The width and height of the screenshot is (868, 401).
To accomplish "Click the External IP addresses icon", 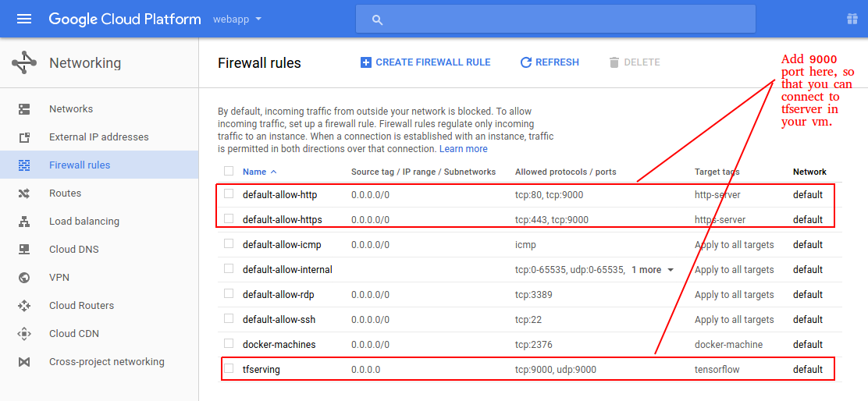I will click(23, 137).
